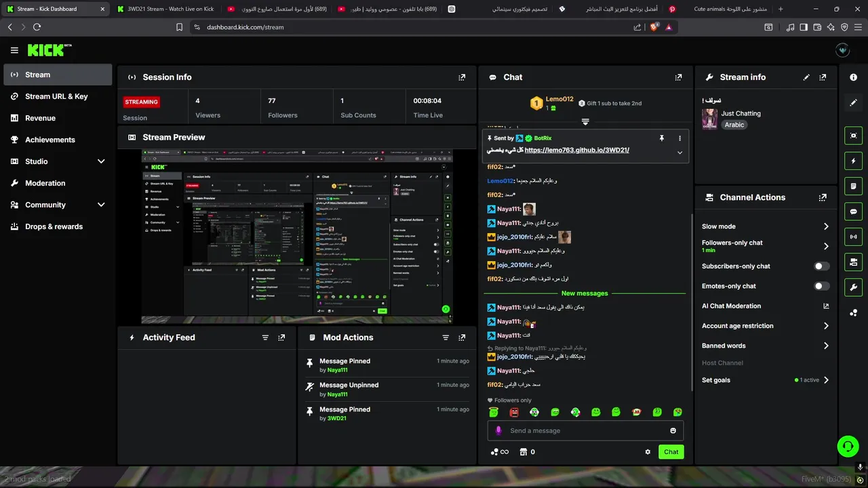Open Account age restriction settings
The image size is (868, 488).
pyautogui.click(x=766, y=326)
